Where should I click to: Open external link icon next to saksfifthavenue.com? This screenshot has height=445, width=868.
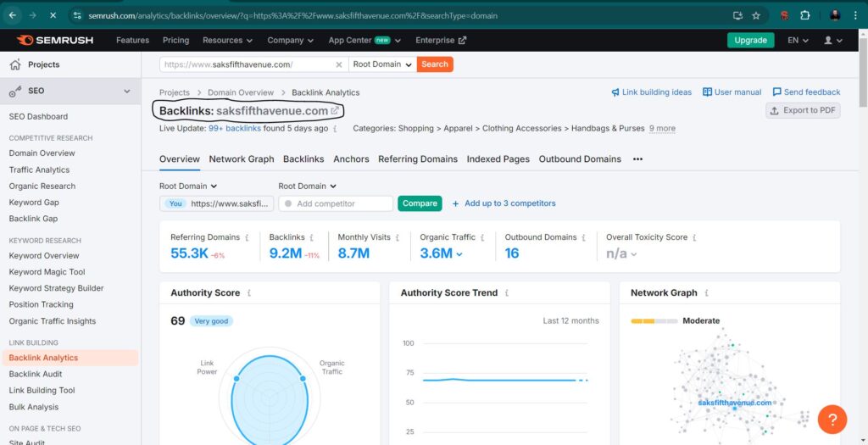(335, 111)
